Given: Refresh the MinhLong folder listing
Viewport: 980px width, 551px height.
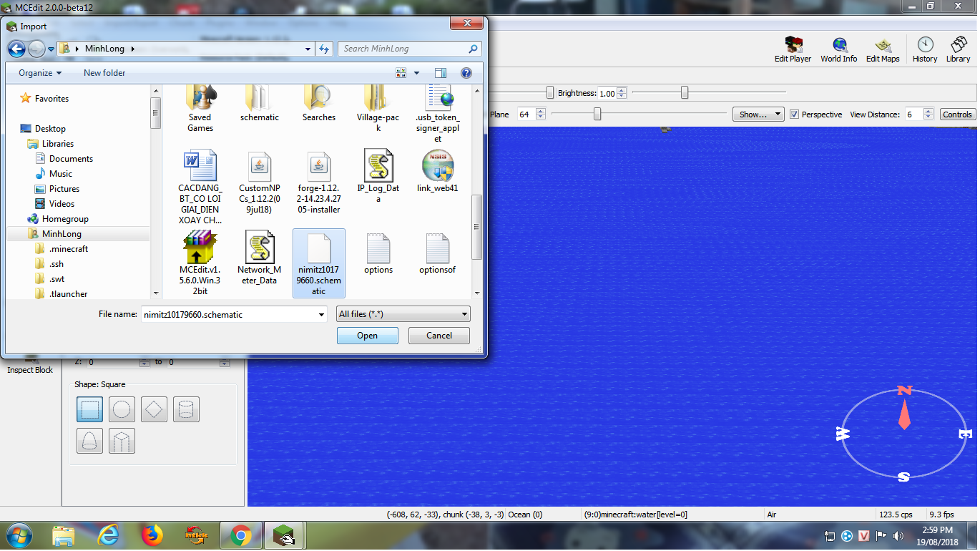Looking at the screenshot, I should pos(325,49).
